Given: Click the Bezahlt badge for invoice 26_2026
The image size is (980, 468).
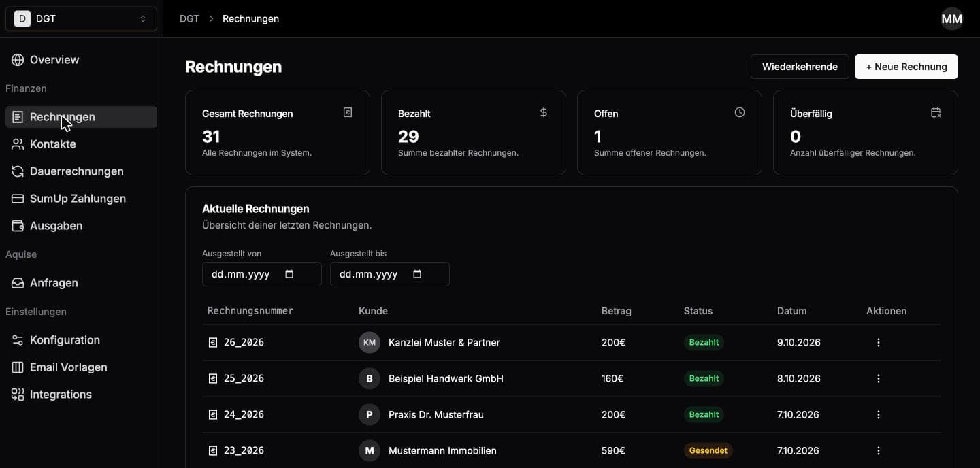Looking at the screenshot, I should (x=704, y=342).
